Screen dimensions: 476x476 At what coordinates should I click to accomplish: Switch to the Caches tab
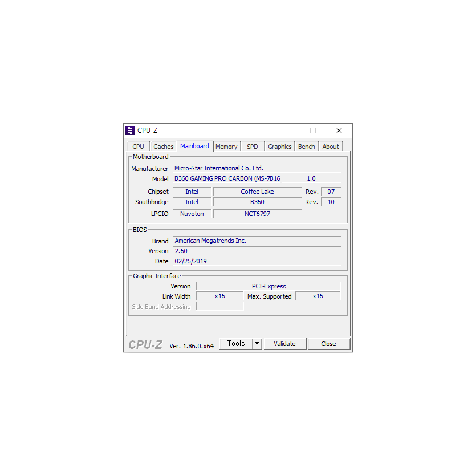pos(163,147)
